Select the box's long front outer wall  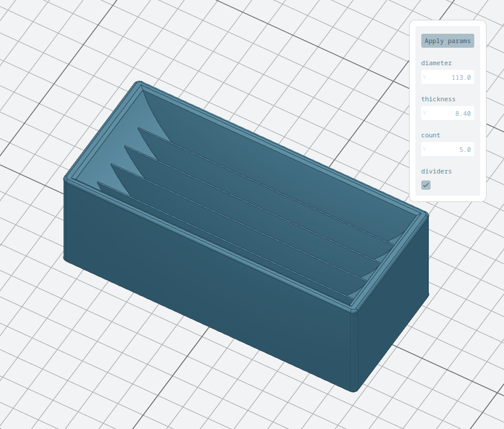[x=204, y=279]
